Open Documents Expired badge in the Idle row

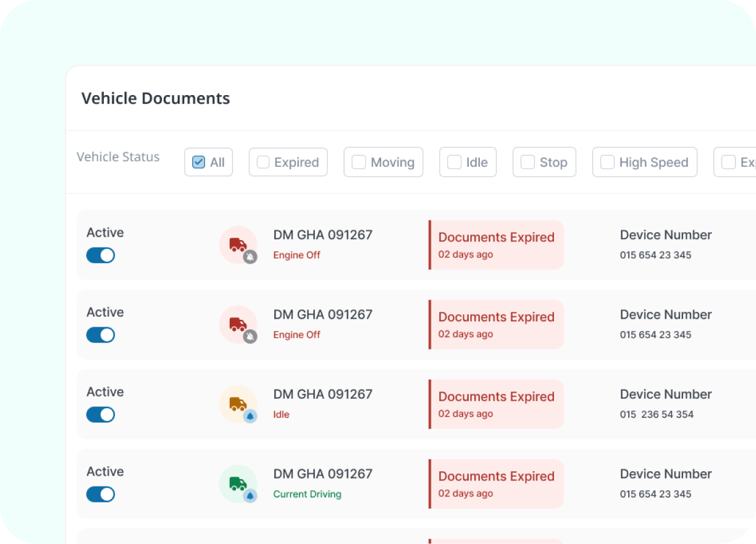click(496, 404)
